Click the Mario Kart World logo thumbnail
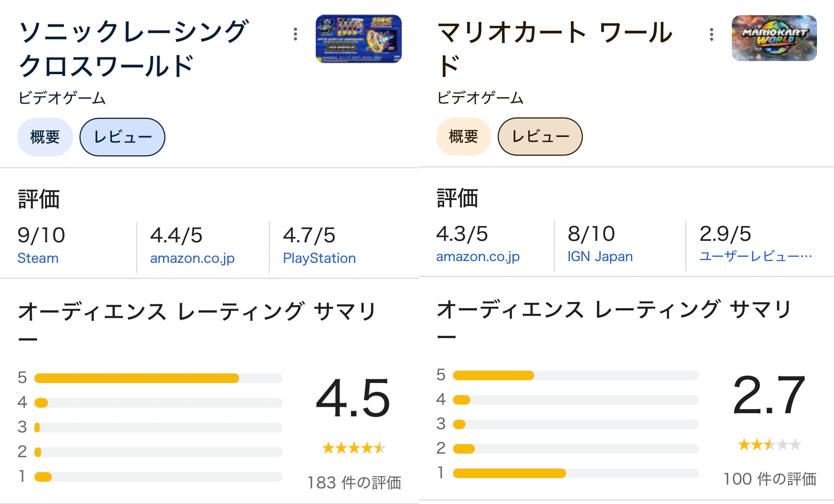 coord(774,38)
